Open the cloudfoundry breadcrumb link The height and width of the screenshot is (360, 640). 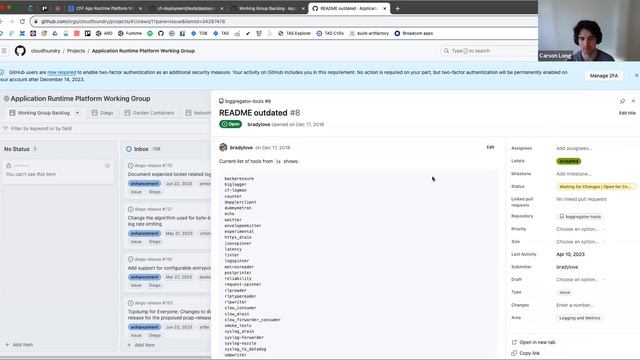click(46, 51)
